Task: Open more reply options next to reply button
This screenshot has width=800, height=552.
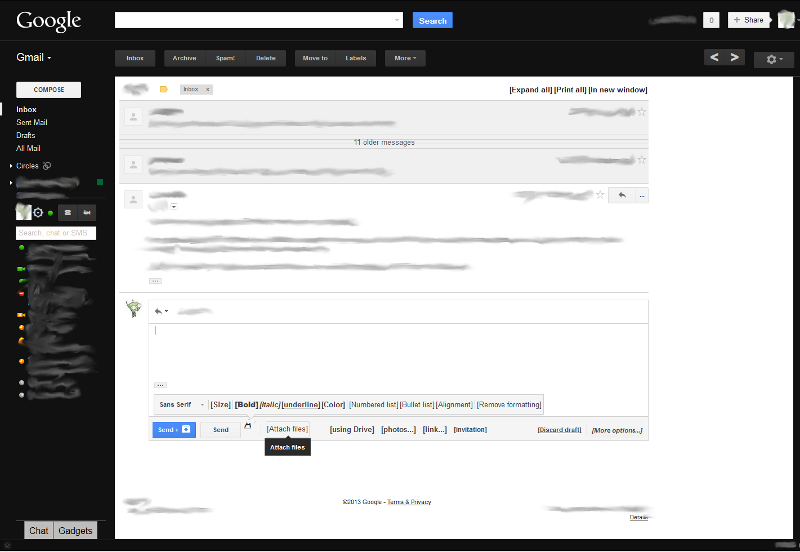Action: click(x=642, y=195)
